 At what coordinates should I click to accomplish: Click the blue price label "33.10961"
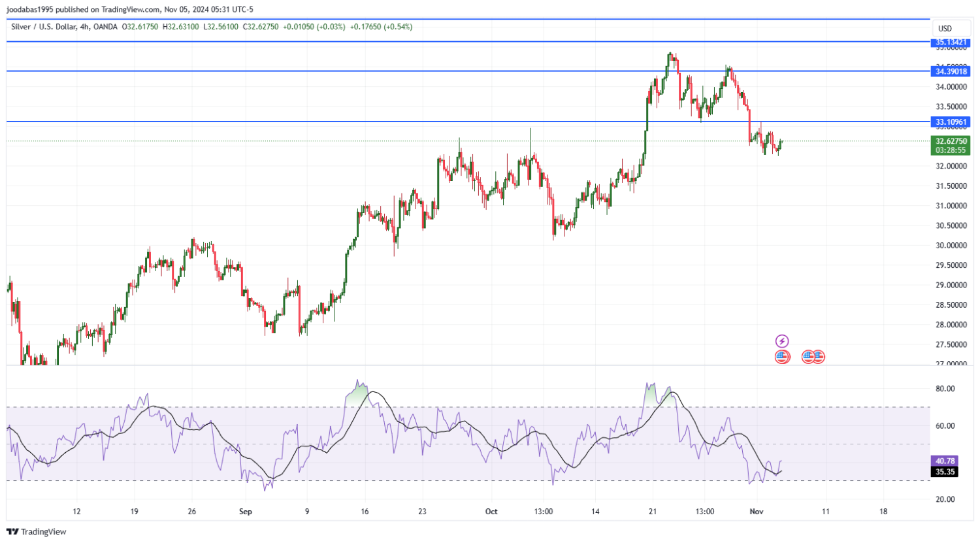coord(951,122)
